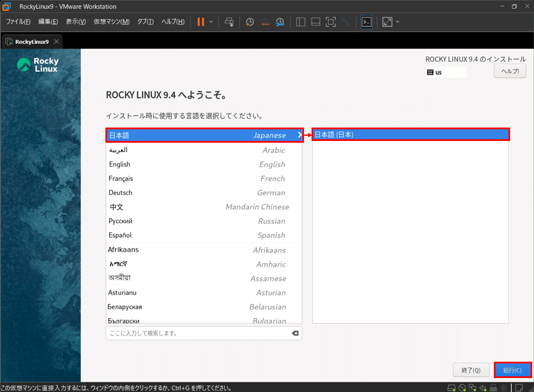Open the 編集(E) menu
This screenshot has width=534, height=392.
click(x=48, y=22)
